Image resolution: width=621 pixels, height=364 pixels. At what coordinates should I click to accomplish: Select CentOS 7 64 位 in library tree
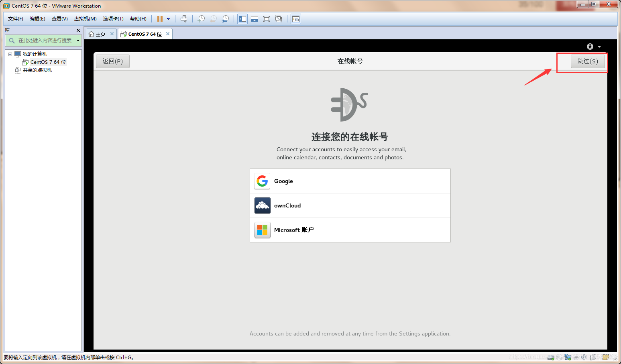[48, 62]
